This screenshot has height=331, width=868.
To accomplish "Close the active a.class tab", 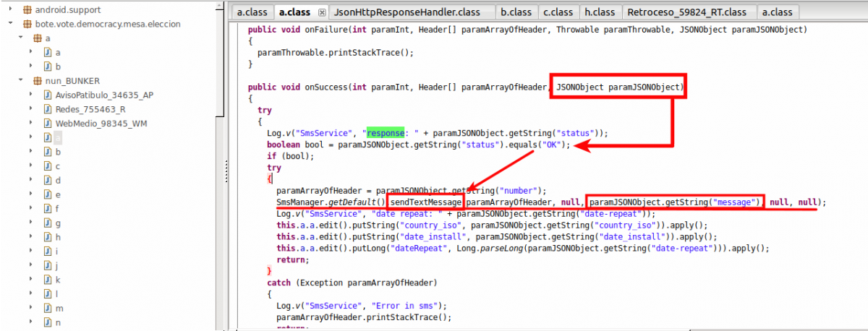I will 322,12.
